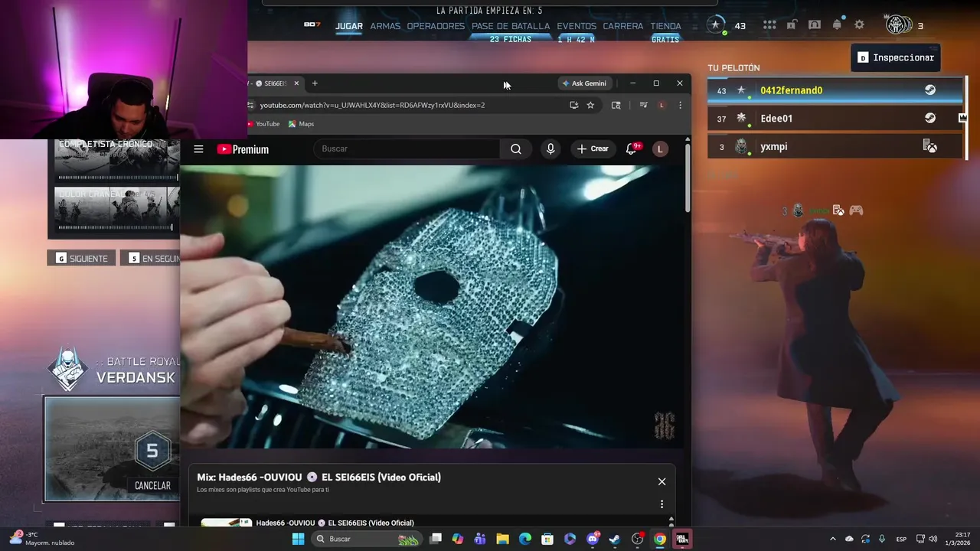Screen dimensions: 980x551
Task: Click the Inspeccionar button
Action: 896,57
